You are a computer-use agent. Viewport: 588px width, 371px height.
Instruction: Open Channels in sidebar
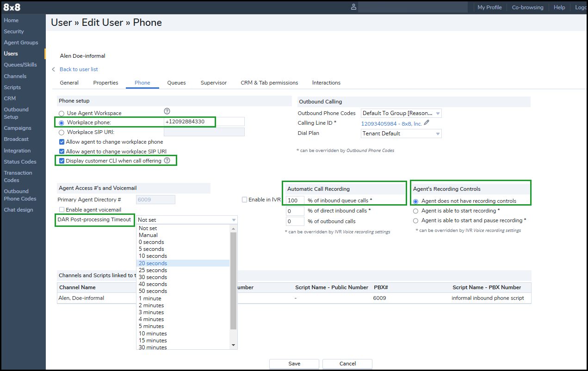click(15, 76)
